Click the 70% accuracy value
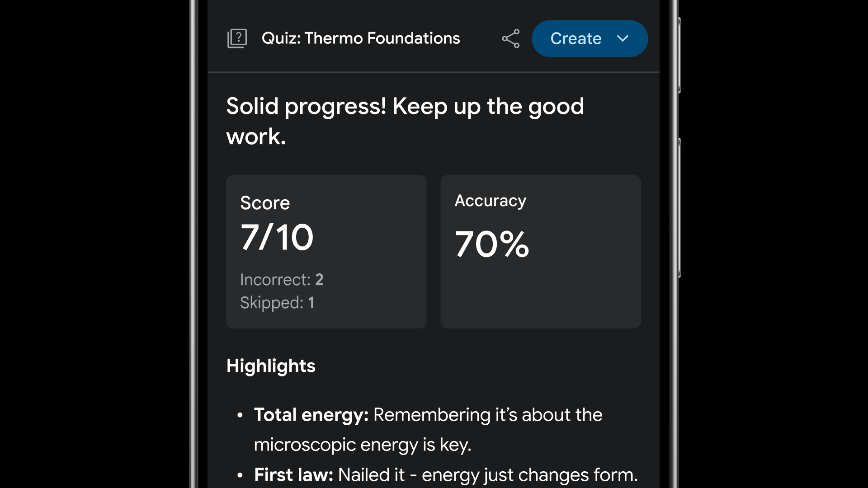Image resolution: width=868 pixels, height=488 pixels. click(492, 244)
